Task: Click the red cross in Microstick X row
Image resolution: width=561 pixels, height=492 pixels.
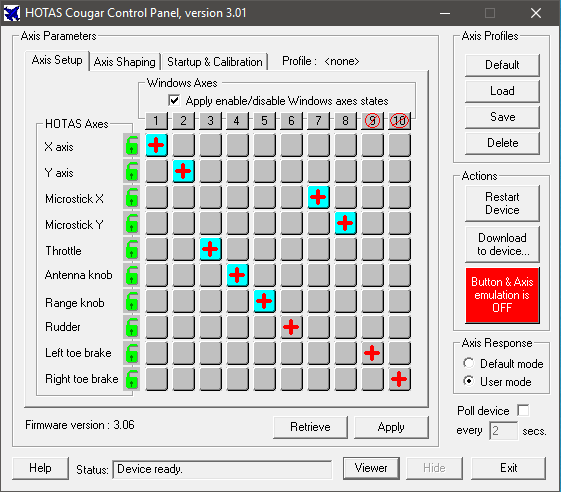Action: [318, 197]
